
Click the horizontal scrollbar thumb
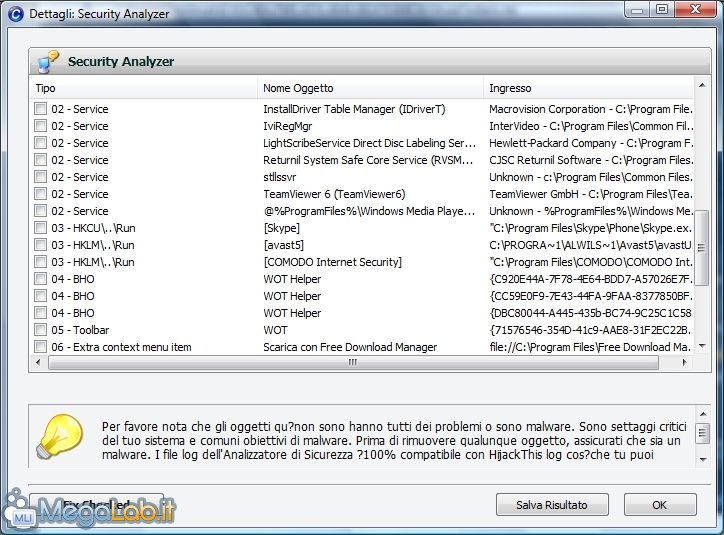point(353,363)
